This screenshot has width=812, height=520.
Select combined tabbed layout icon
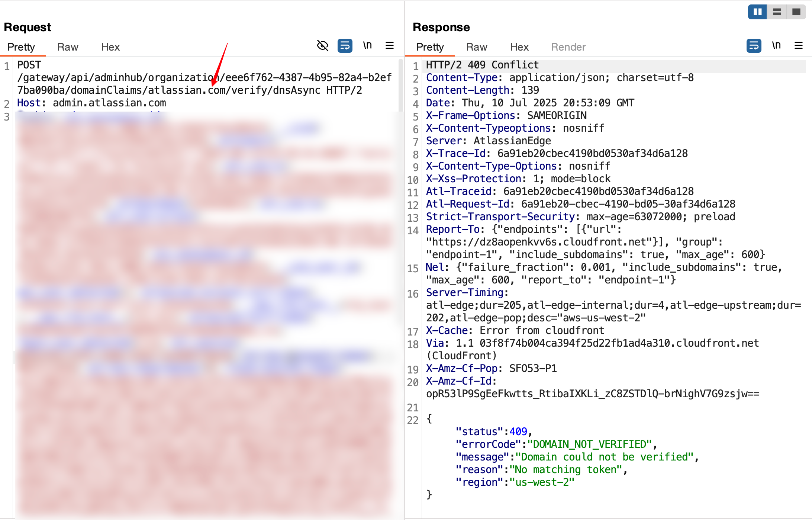pyautogui.click(x=796, y=12)
